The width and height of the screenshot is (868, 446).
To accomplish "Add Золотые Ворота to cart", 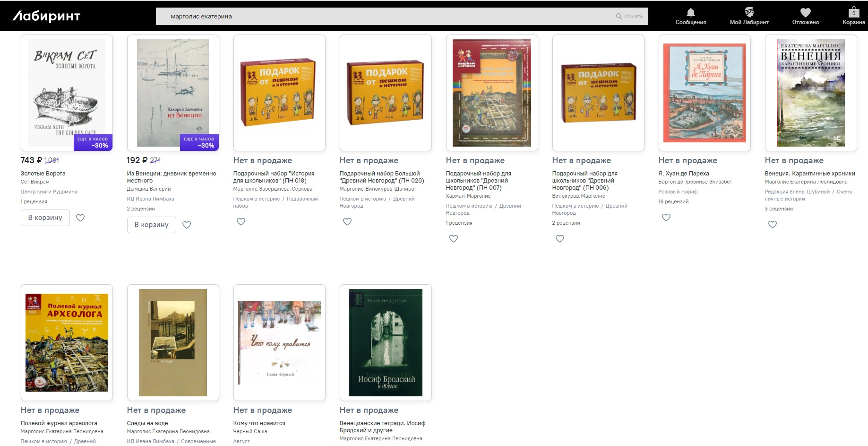I will click(x=45, y=218).
